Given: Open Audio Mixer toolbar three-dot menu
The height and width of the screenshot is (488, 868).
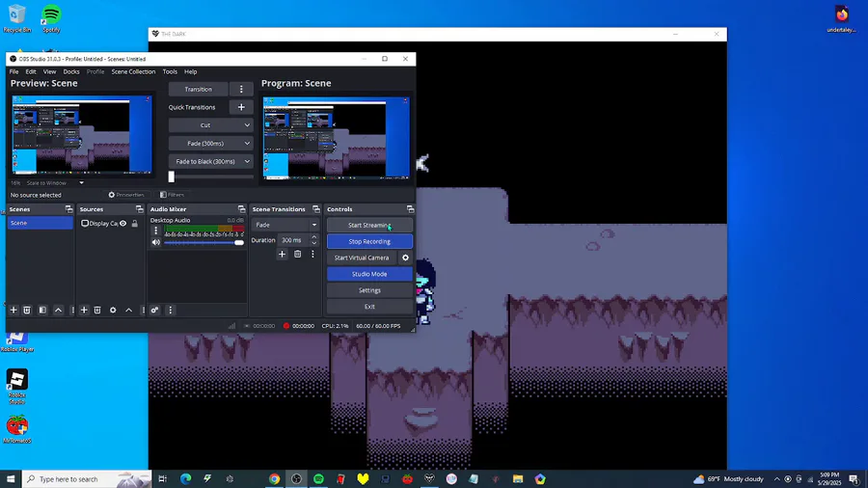Looking at the screenshot, I should (x=171, y=310).
